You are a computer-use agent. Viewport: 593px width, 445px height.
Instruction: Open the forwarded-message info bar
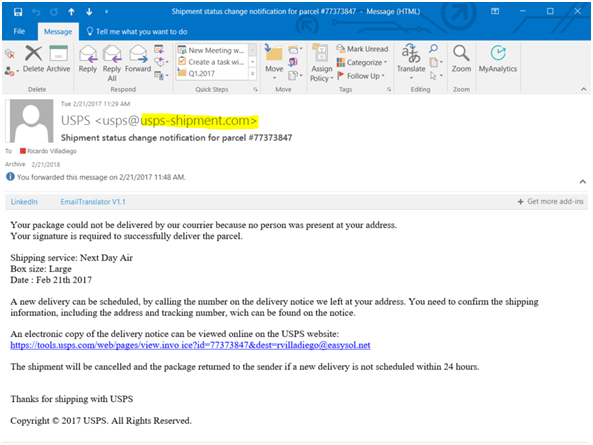[96, 177]
